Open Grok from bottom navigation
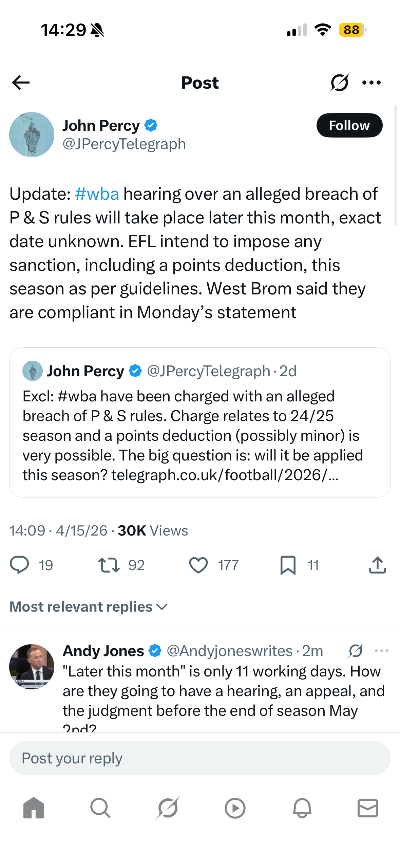This screenshot has height=868, width=400. point(168,808)
